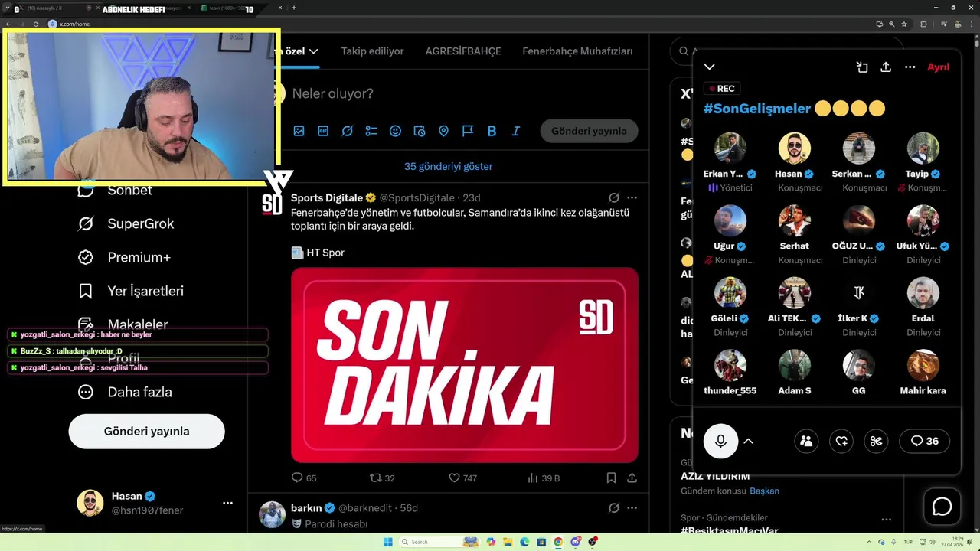Like the Sports Digitale post
This screenshot has height=551, width=980.
click(462, 478)
